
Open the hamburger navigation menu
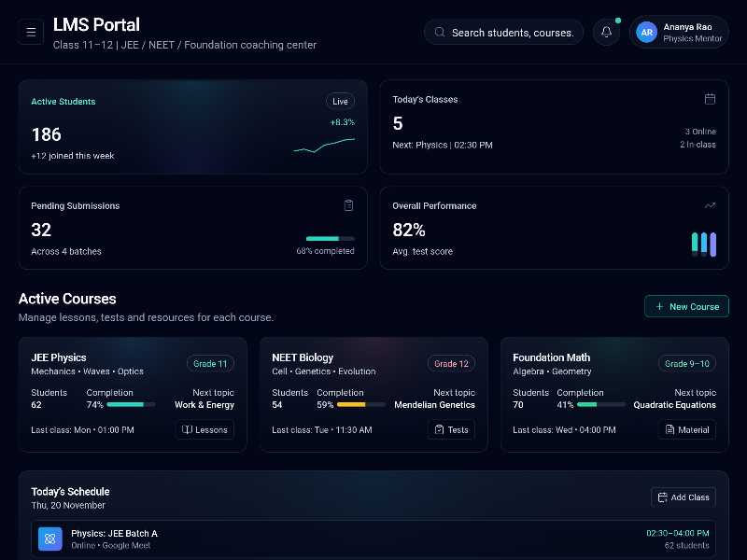click(31, 33)
